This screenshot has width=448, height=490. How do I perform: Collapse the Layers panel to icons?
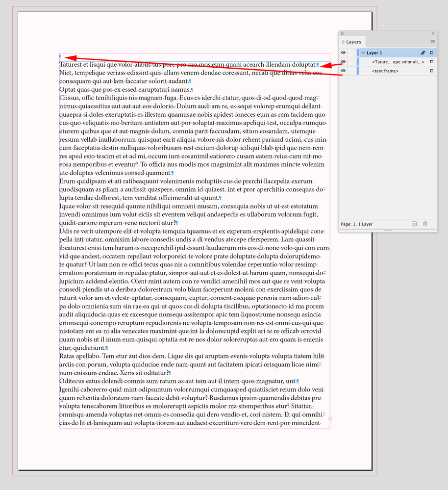coord(433,33)
